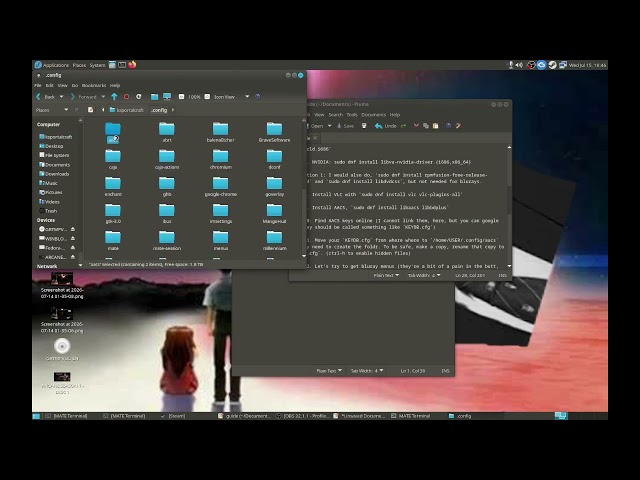The image size is (640, 480).
Task: Open Find in Pluma toolbar
Action: tap(448, 126)
